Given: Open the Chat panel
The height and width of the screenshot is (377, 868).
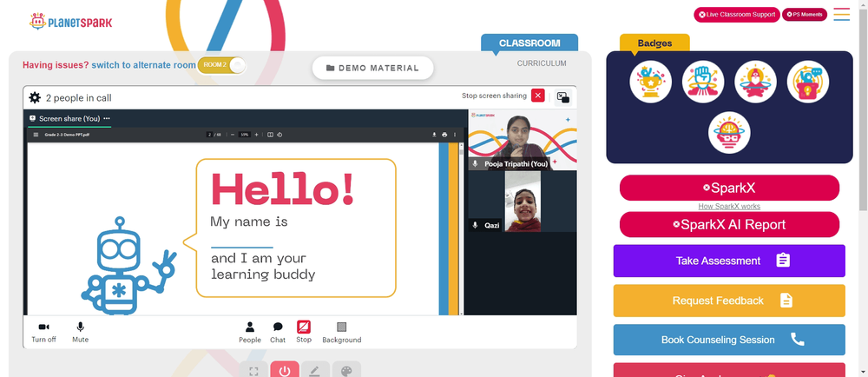Looking at the screenshot, I should point(278,332).
